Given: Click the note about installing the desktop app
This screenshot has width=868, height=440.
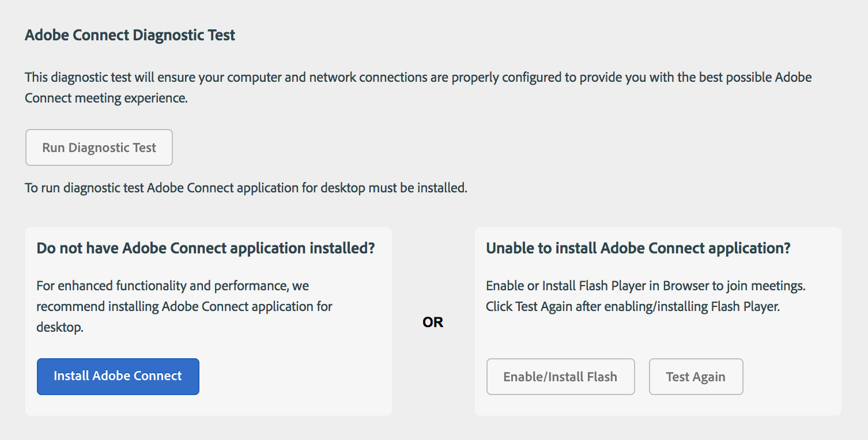Looking at the screenshot, I should [x=246, y=187].
